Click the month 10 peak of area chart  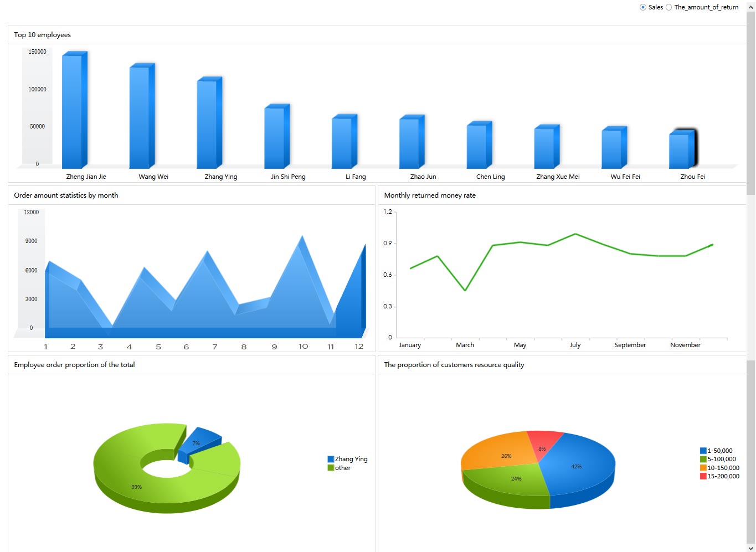coord(302,238)
